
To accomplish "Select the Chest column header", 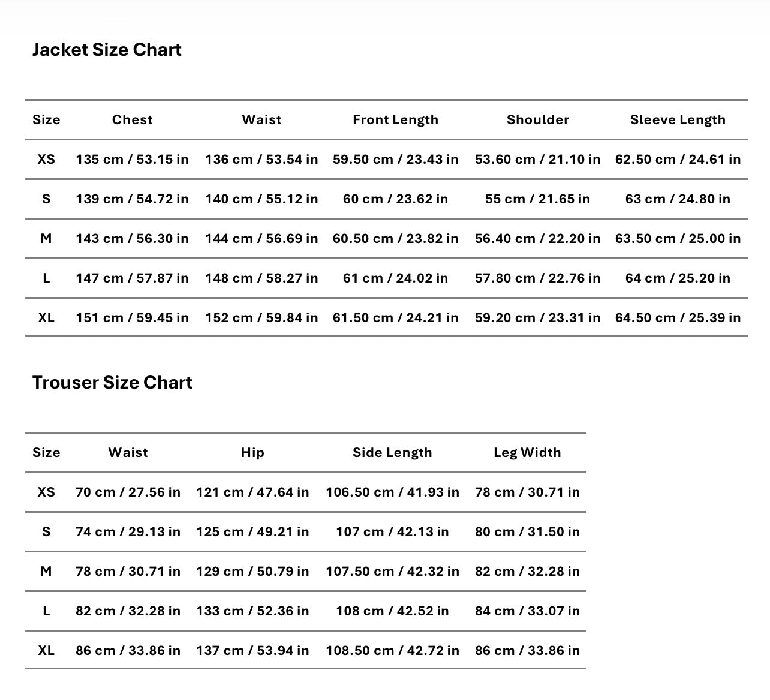I will point(132,120).
